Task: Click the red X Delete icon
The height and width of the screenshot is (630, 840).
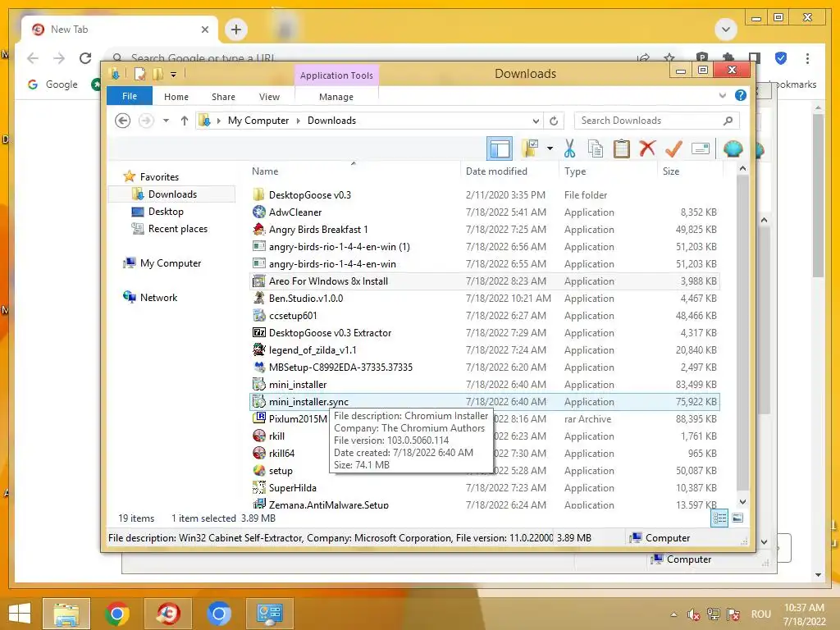Action: point(647,148)
